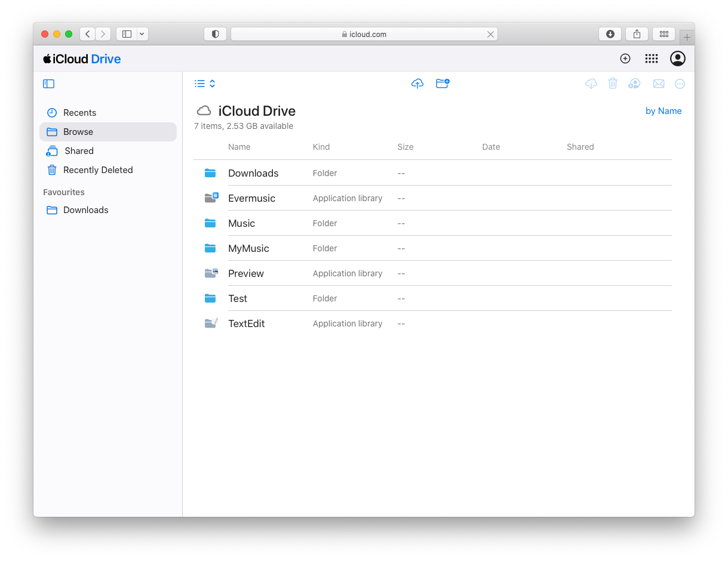Toggle the sidebar visibility
728x561 pixels.
[x=48, y=84]
